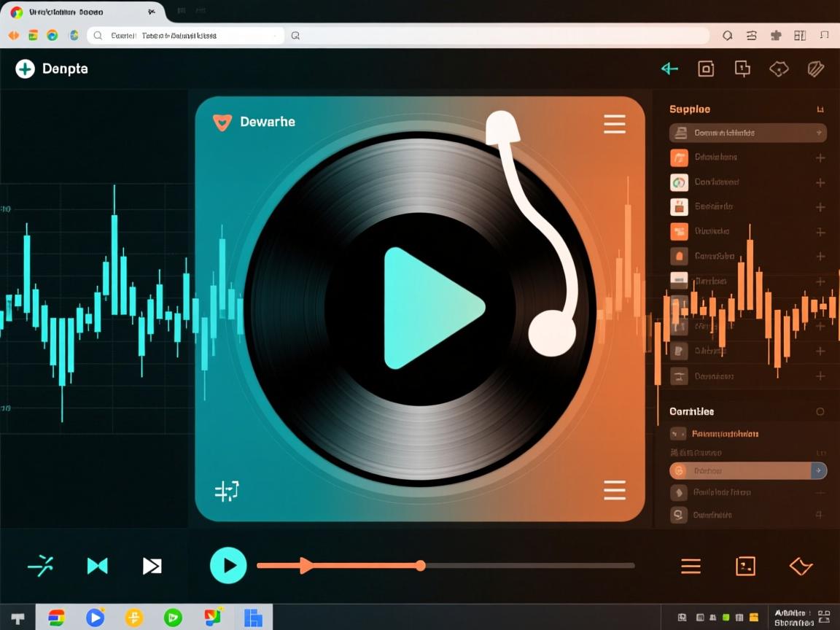Click the skip-forward icon in the playback bar

click(x=152, y=565)
